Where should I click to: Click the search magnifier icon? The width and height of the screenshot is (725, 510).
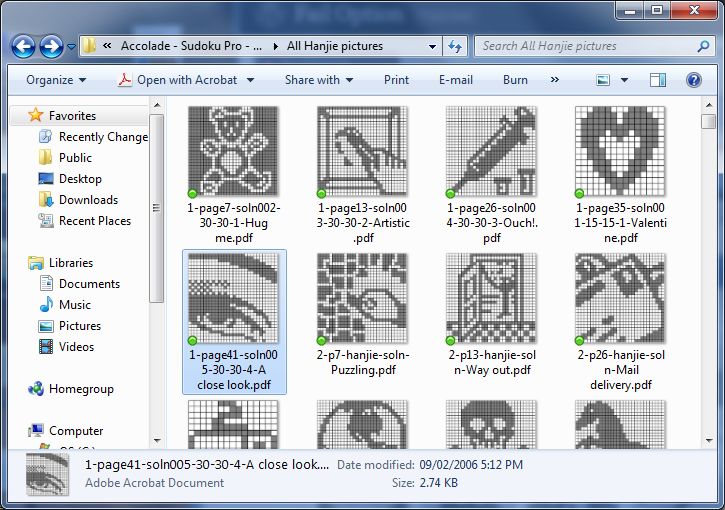tap(703, 46)
